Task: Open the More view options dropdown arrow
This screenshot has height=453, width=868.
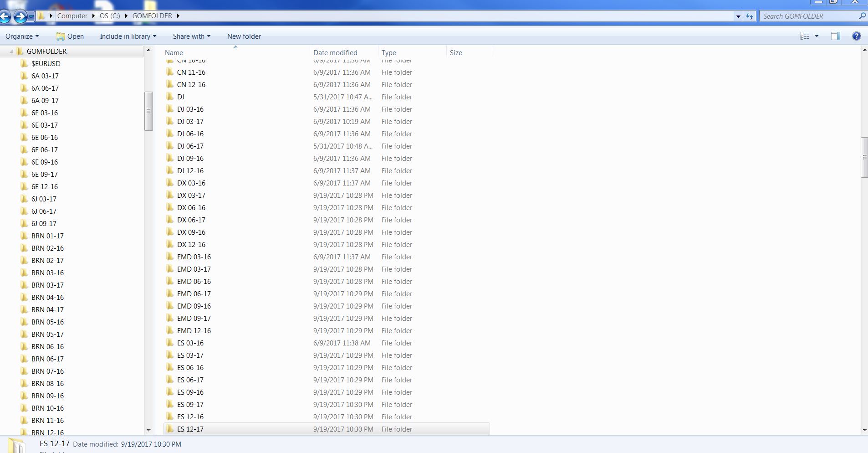Action: pos(817,36)
